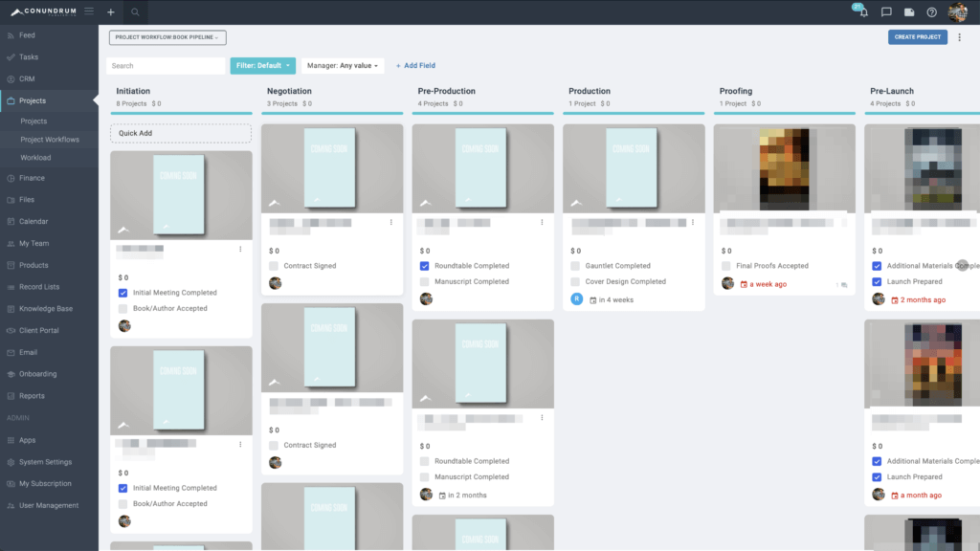The image size is (980, 551).
Task: Click Quick Add in Initiation column
Action: 181,133
